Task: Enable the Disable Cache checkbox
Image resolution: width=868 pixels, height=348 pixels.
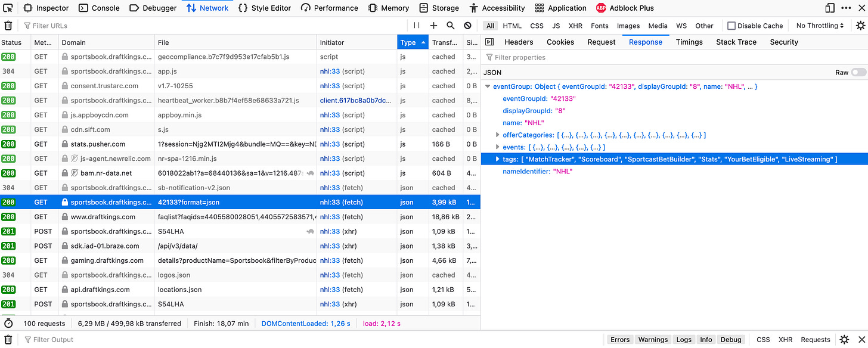Action: 731,26
